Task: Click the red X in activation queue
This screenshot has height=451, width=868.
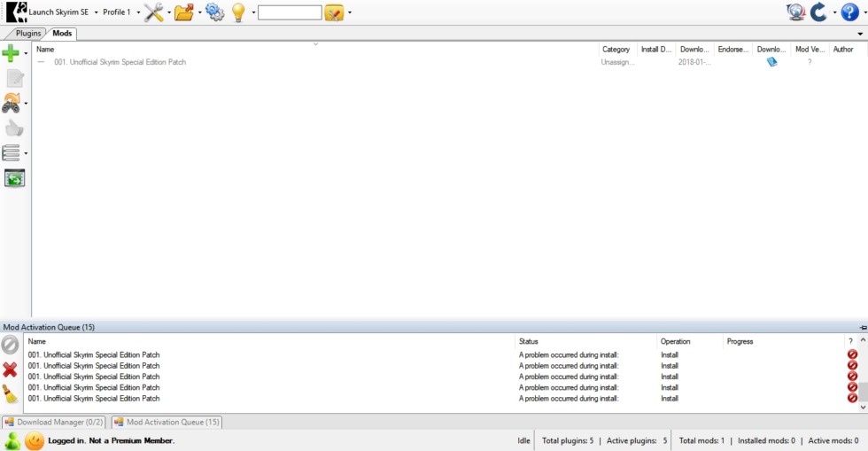Action: [x=11, y=369]
